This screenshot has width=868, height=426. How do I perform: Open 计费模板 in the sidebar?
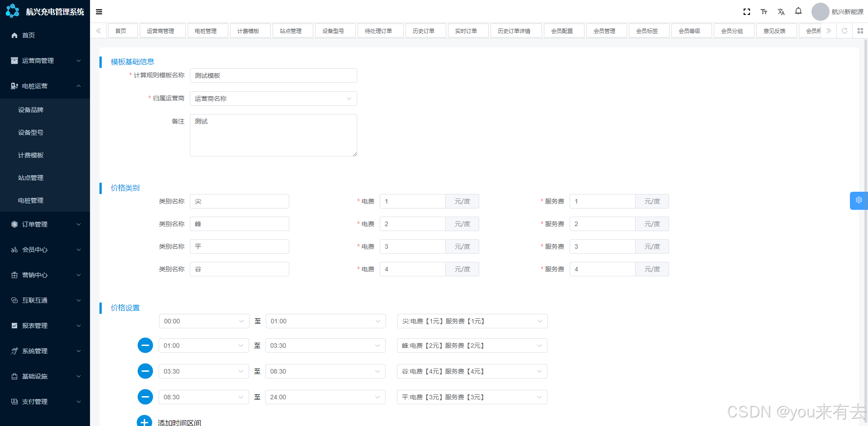pos(31,155)
